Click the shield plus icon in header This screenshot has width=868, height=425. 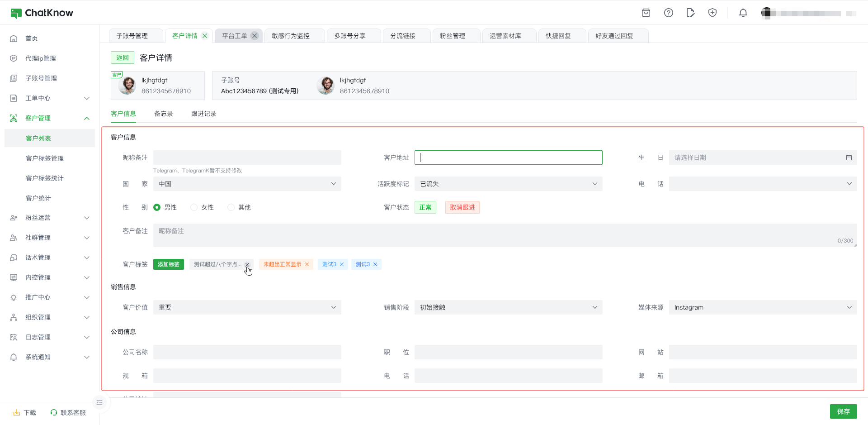[x=712, y=13]
